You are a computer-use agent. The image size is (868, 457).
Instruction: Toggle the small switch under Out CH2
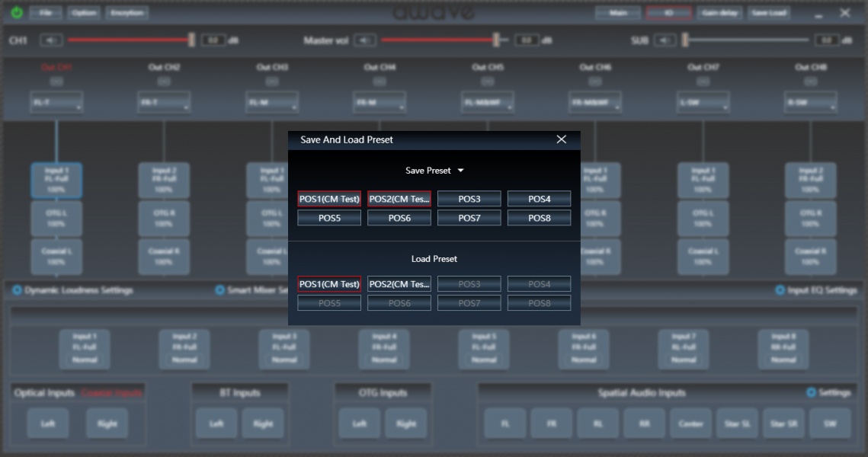(x=164, y=81)
